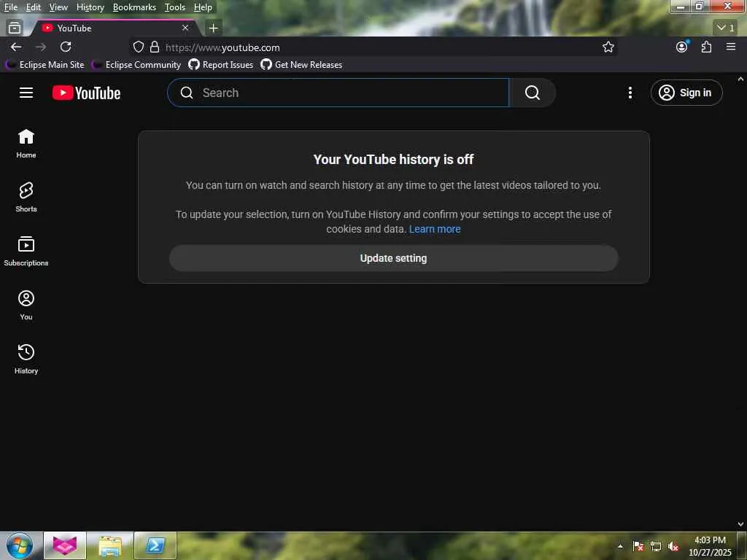Viewport: 747px width, 560px height.
Task: Open YouTube settings three-dot menu
Action: [x=630, y=93]
